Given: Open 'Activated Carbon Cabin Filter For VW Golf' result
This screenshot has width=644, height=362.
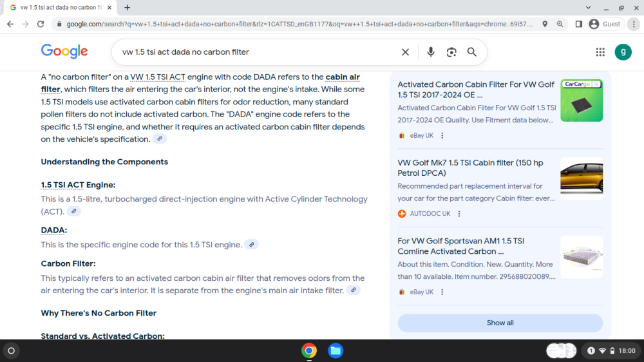Looking at the screenshot, I should pyautogui.click(x=476, y=90).
